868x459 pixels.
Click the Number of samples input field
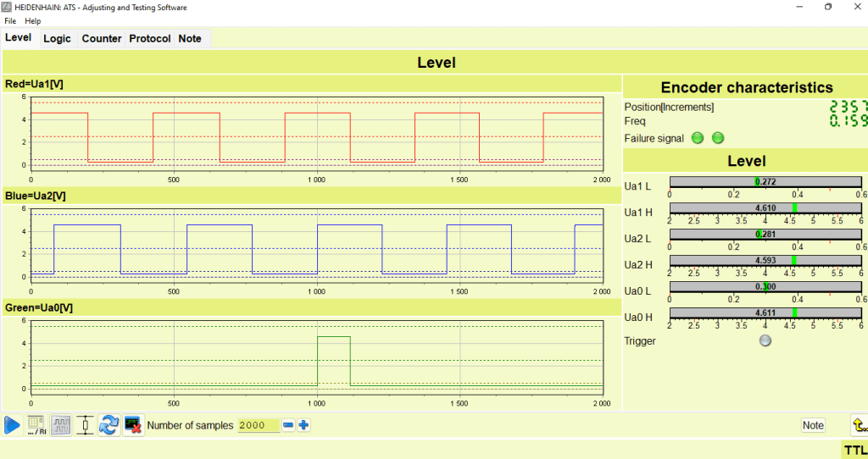[258, 425]
